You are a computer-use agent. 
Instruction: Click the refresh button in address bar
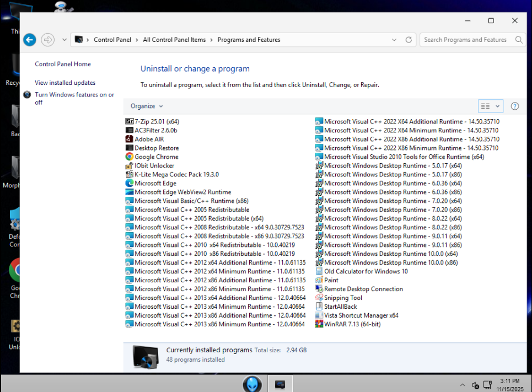pyautogui.click(x=409, y=40)
